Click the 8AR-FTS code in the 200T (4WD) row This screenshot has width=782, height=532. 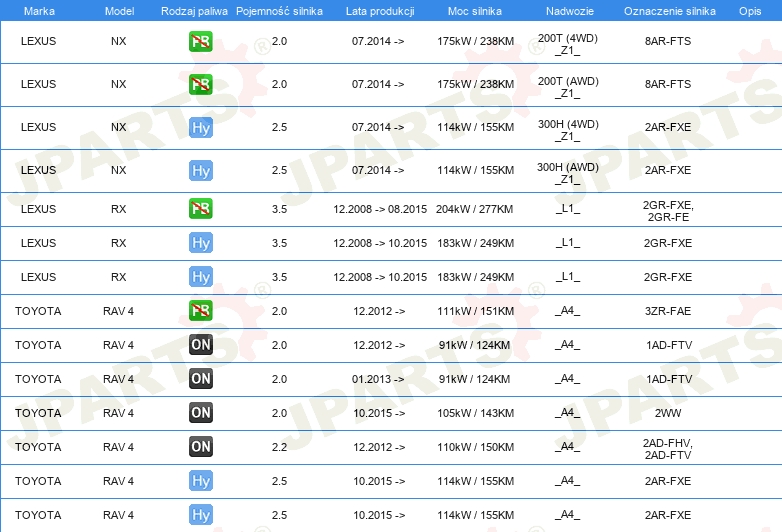(x=668, y=41)
